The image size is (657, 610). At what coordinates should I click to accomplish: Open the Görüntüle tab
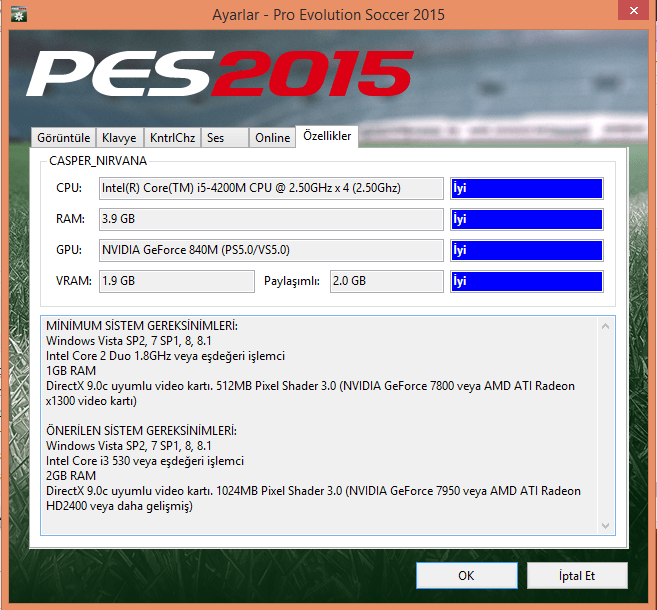(x=64, y=137)
